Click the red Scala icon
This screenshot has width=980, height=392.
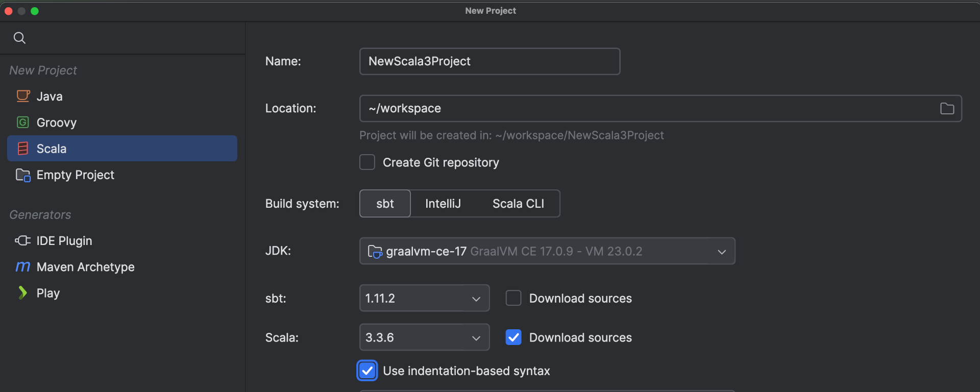(x=23, y=149)
